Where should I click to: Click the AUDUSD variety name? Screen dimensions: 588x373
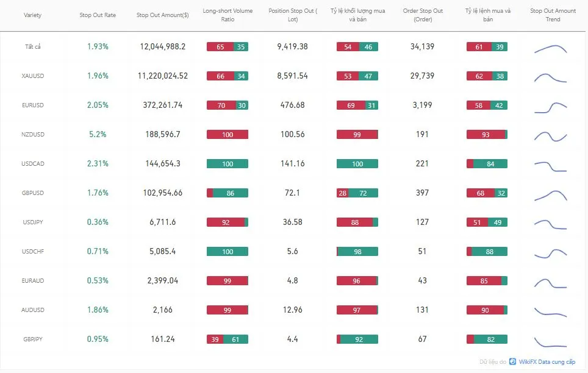(x=32, y=310)
